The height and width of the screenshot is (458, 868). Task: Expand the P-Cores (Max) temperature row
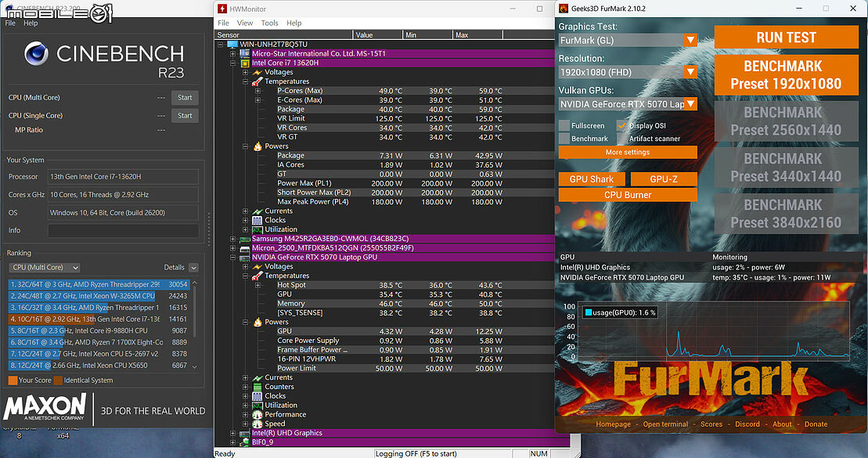click(258, 91)
